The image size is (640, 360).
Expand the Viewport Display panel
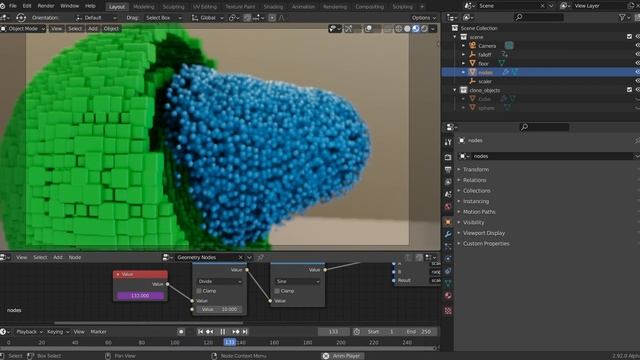pyautogui.click(x=484, y=233)
